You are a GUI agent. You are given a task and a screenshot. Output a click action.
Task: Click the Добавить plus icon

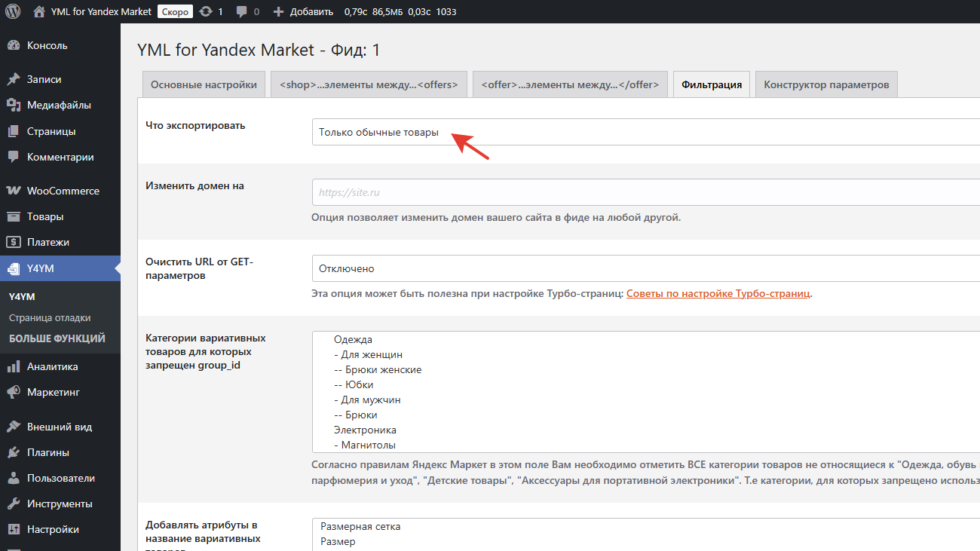[278, 11]
